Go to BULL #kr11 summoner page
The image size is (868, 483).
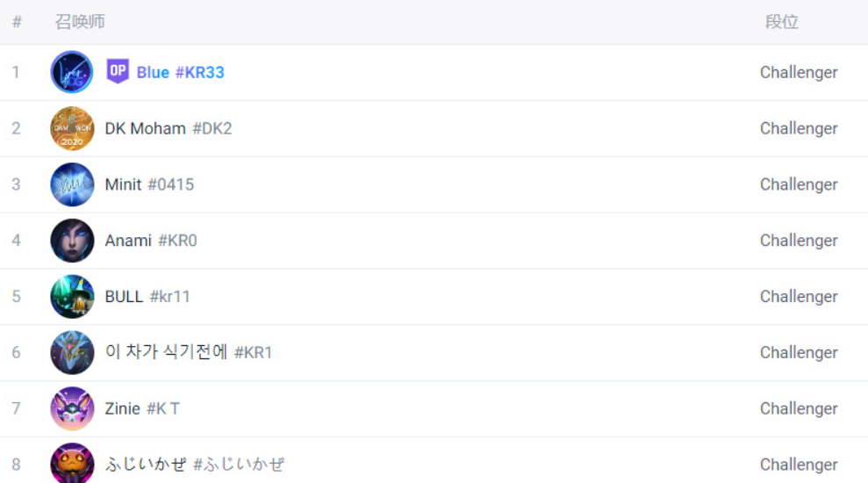point(147,296)
